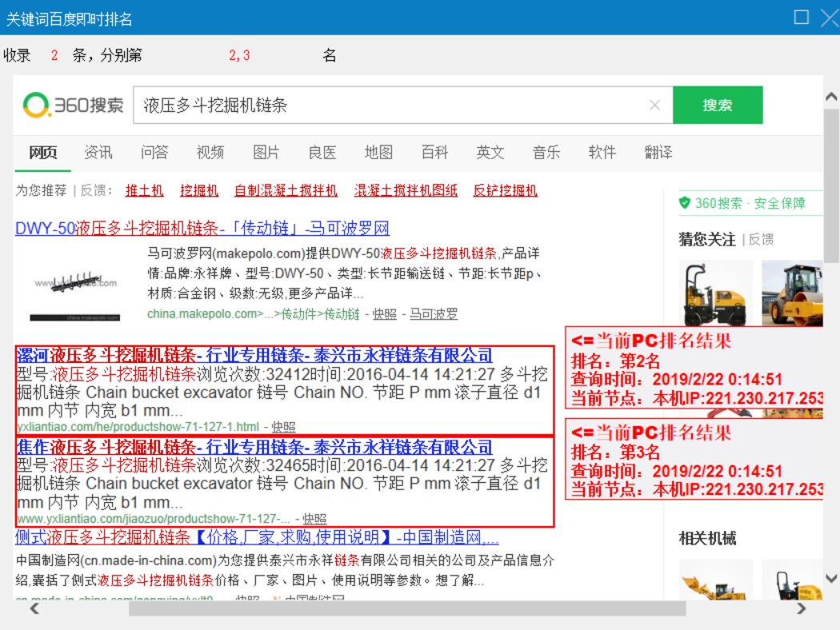Open the 自制混凝土搅拌机 suggestion

(x=286, y=190)
